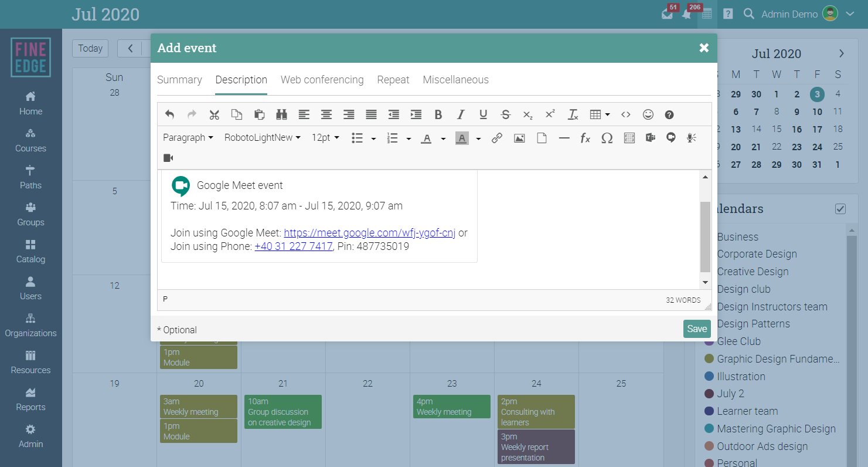868x467 pixels.
Task: Switch to the Web conferencing tab
Action: (322, 80)
